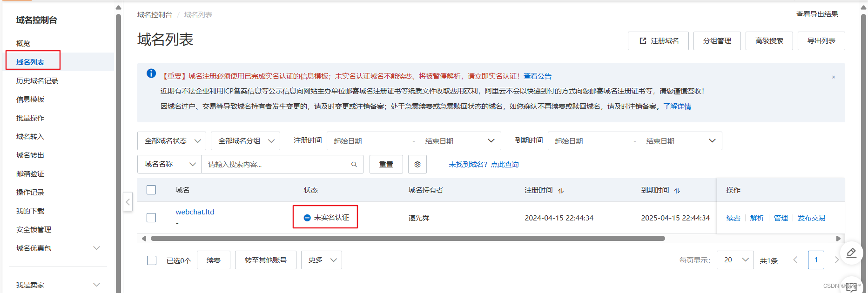The width and height of the screenshot is (868, 293).
Task: Open 历史域名记录 in sidebar
Action: (x=37, y=80)
